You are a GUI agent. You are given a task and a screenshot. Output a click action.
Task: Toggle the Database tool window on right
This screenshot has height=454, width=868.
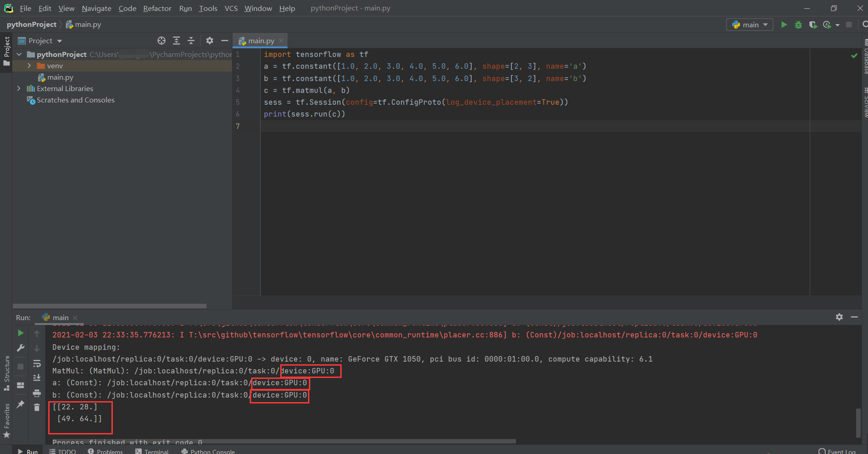tap(865, 56)
